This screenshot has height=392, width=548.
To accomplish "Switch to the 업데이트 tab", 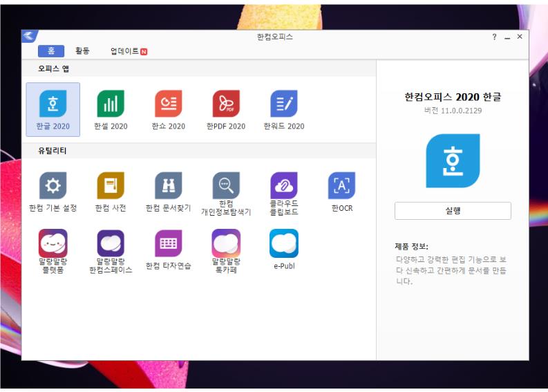I will click(129, 51).
